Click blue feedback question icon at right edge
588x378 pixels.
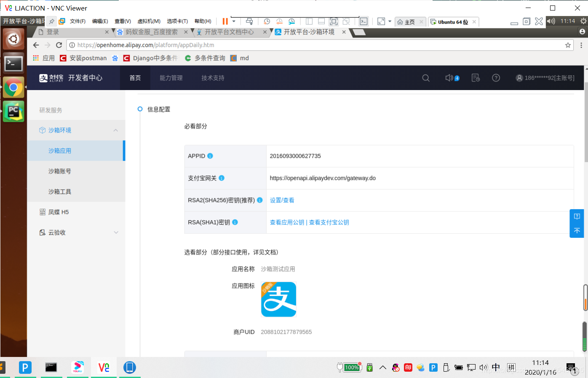tap(577, 216)
